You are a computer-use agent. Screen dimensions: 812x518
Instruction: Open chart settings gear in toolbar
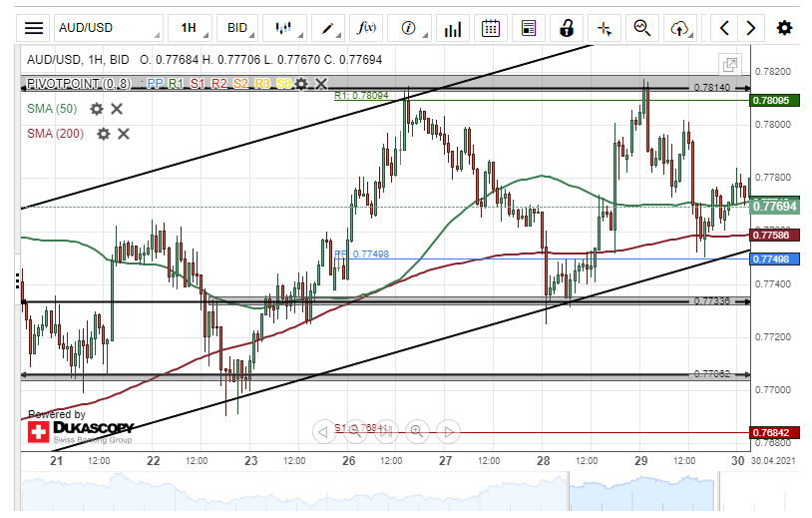tap(785, 28)
